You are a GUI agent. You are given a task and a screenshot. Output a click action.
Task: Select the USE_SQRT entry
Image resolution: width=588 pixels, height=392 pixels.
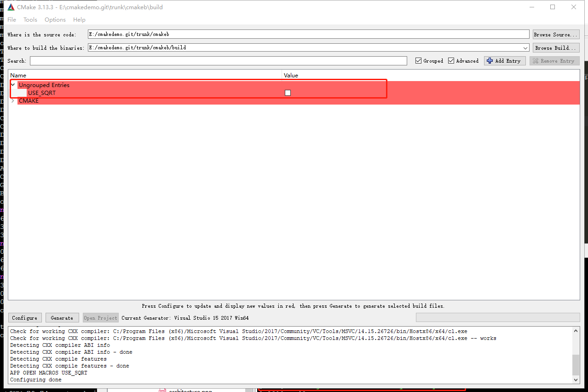click(x=42, y=93)
